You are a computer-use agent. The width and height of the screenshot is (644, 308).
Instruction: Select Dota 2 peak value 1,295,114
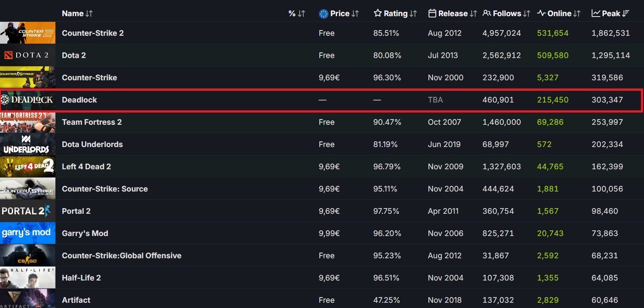click(611, 55)
